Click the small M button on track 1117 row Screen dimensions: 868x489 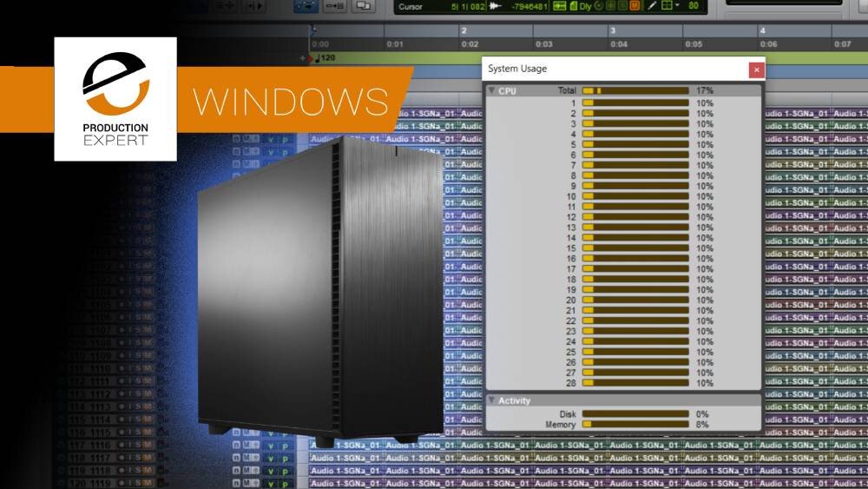247,458
